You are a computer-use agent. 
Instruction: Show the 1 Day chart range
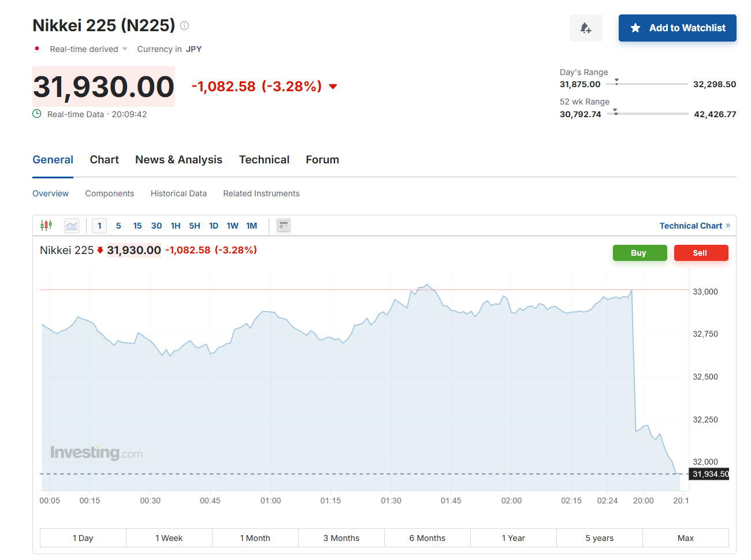(x=83, y=537)
